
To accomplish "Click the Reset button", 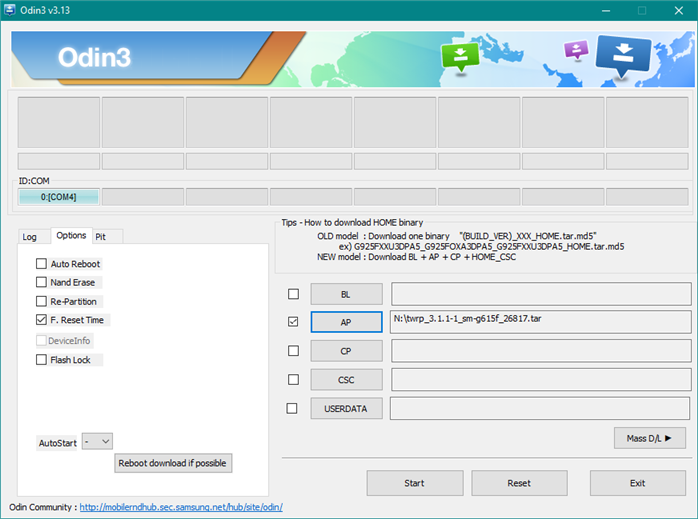I will tap(519, 483).
